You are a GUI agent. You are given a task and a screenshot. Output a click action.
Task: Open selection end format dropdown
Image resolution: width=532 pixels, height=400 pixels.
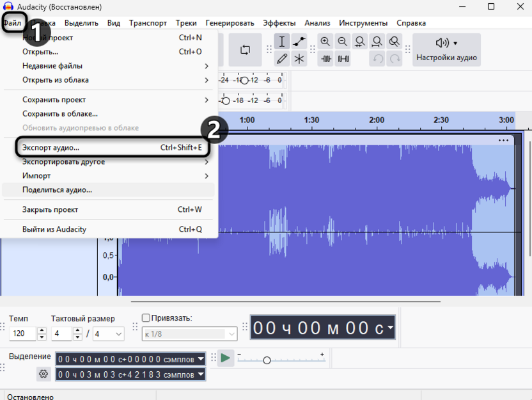point(201,374)
